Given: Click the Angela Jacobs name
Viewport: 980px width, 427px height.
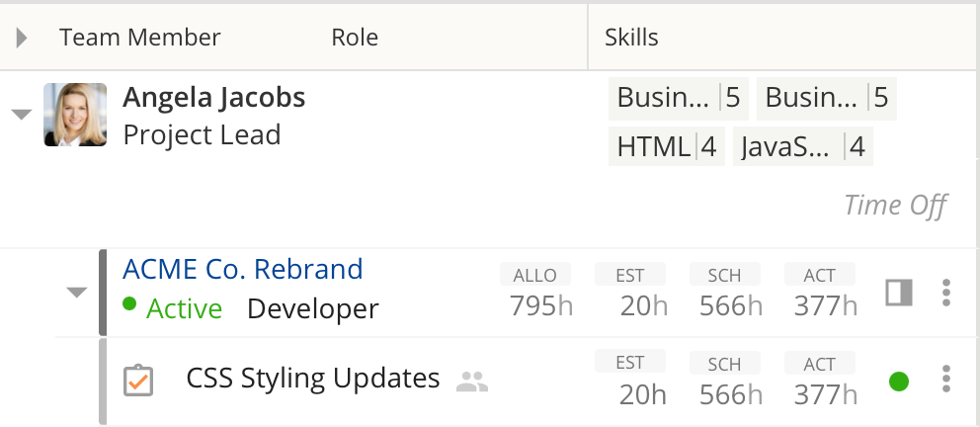Looking at the screenshot, I should (213, 98).
